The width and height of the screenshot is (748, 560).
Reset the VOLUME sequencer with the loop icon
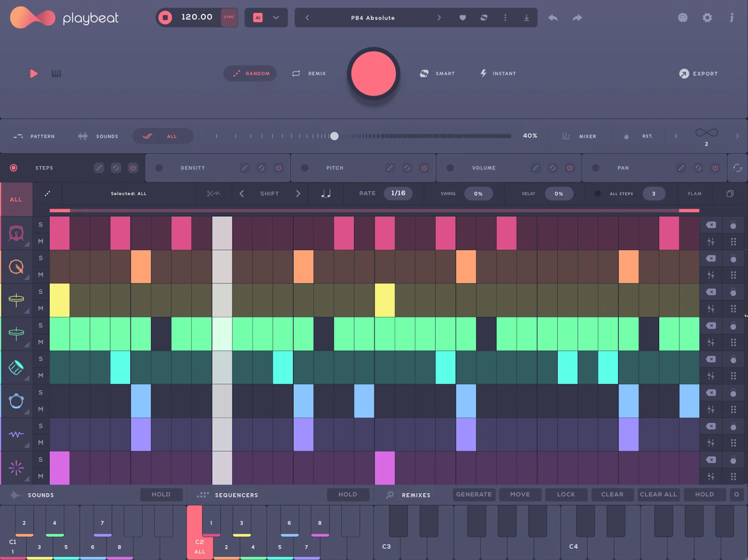553,168
